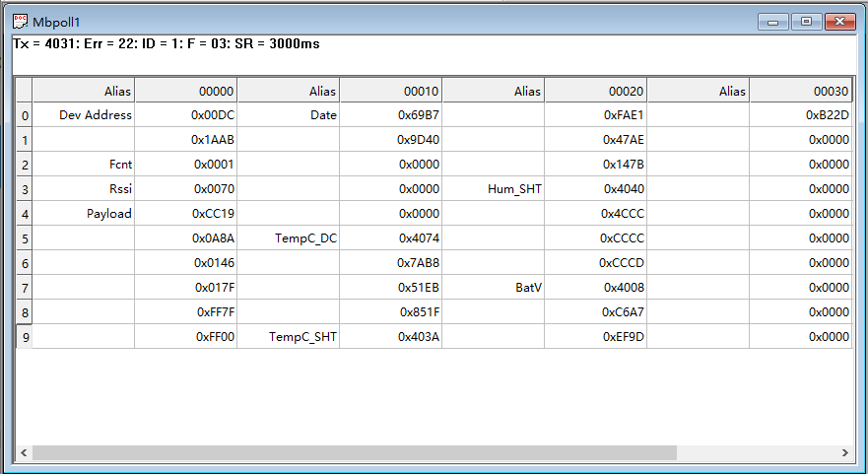Select register value 0x017F
This screenshot has height=474, width=868.
[x=186, y=288]
